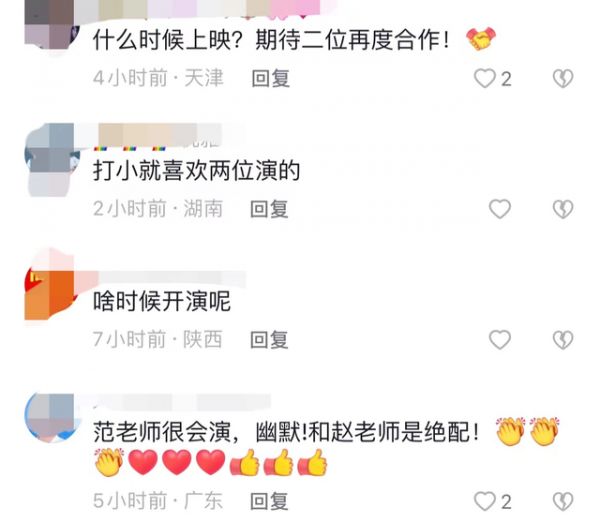Like the Shaanxi comment 啥时候开演呢
This screenshot has height=522, width=600.
point(500,339)
